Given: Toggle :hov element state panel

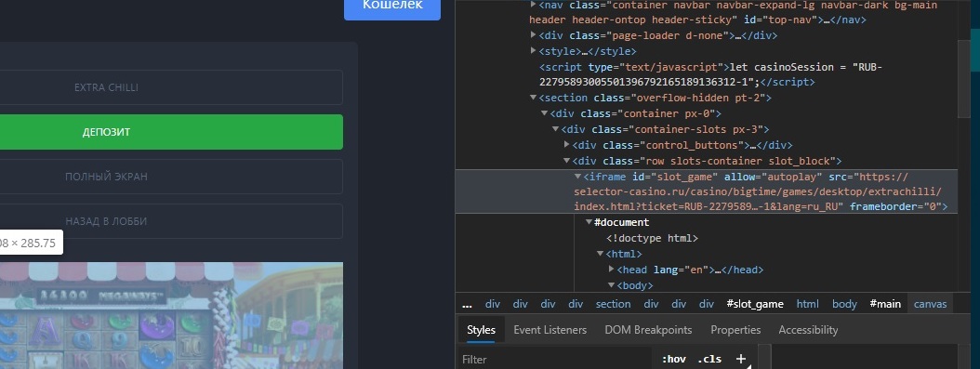Looking at the screenshot, I should click(x=674, y=359).
